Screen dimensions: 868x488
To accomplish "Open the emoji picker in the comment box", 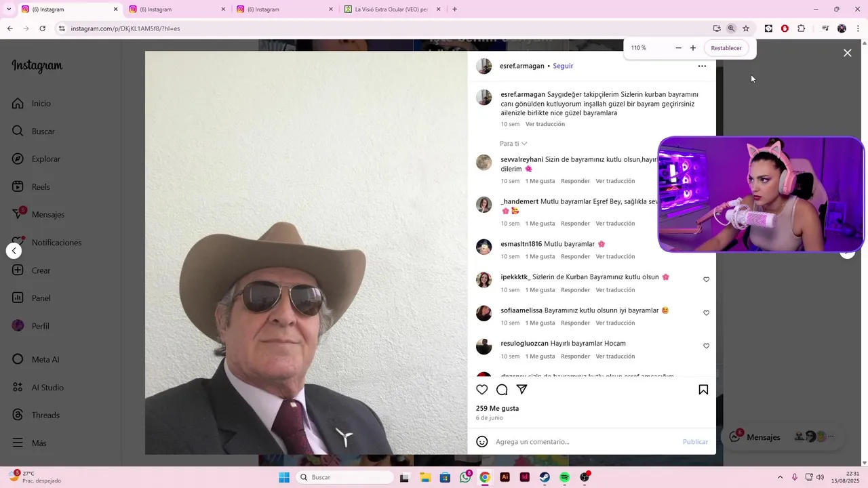I will pyautogui.click(x=482, y=442).
